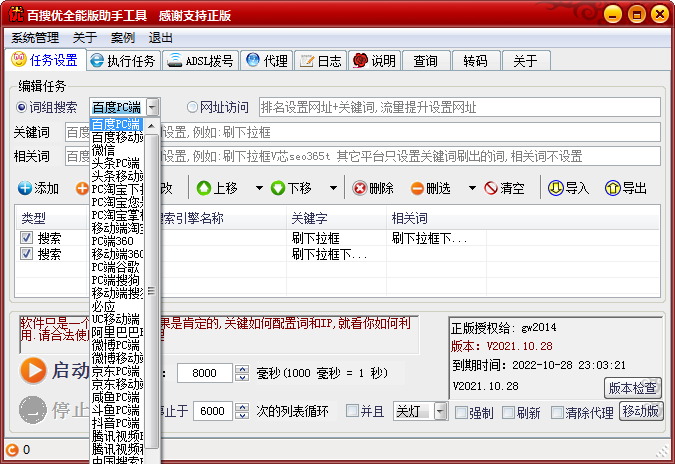
Task: Click the 移动版 button
Action: pos(641,411)
